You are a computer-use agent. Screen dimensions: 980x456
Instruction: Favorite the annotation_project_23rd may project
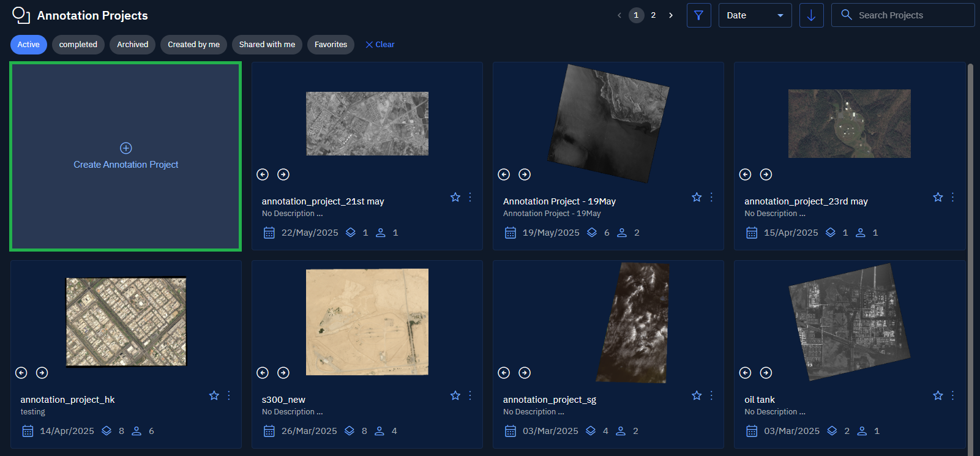click(x=938, y=197)
